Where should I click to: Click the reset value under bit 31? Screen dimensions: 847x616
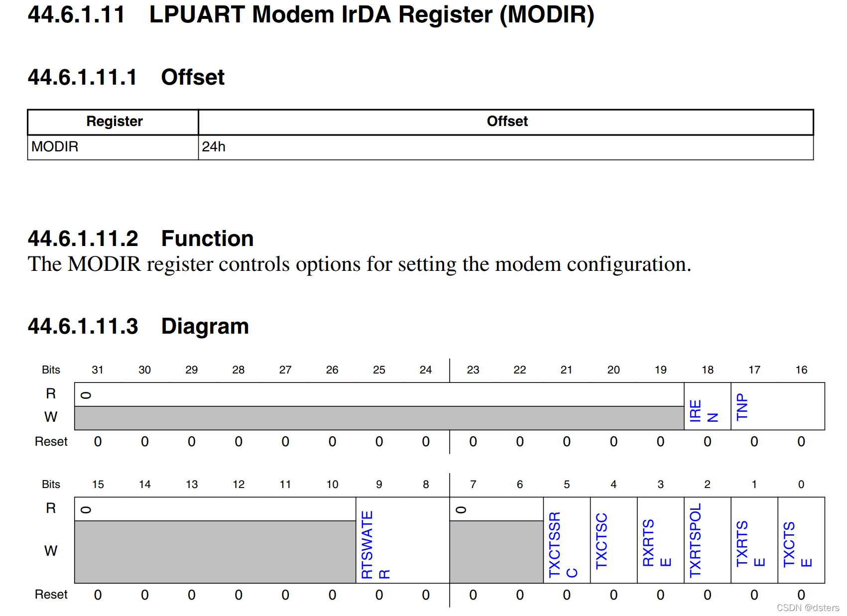[98, 442]
